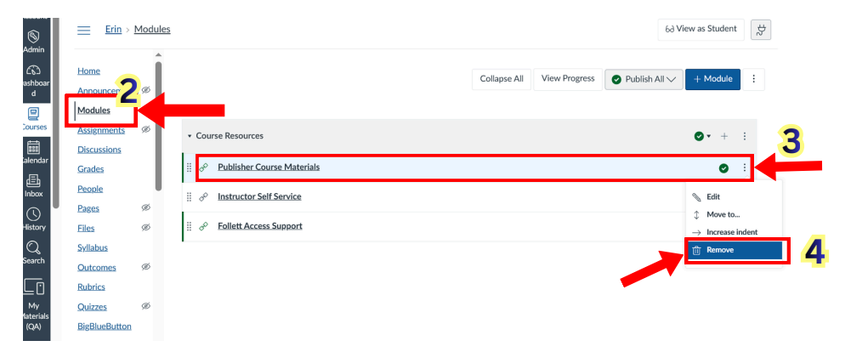Viewport: 868px width, 352px height.
Task: Choose Remove from the item menu
Action: pyautogui.click(x=734, y=250)
